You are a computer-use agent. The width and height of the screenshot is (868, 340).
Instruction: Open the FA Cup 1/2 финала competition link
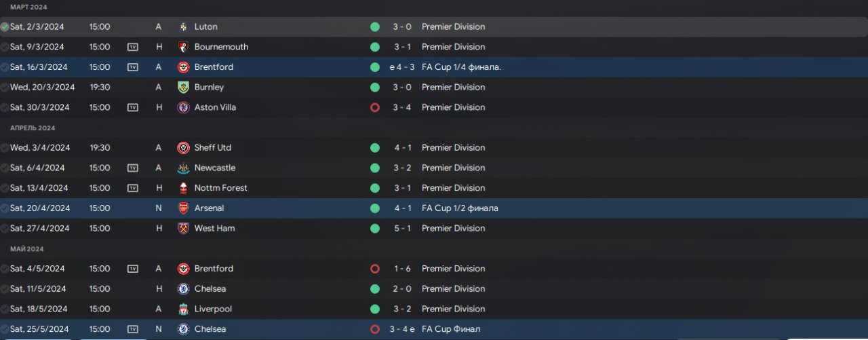460,208
